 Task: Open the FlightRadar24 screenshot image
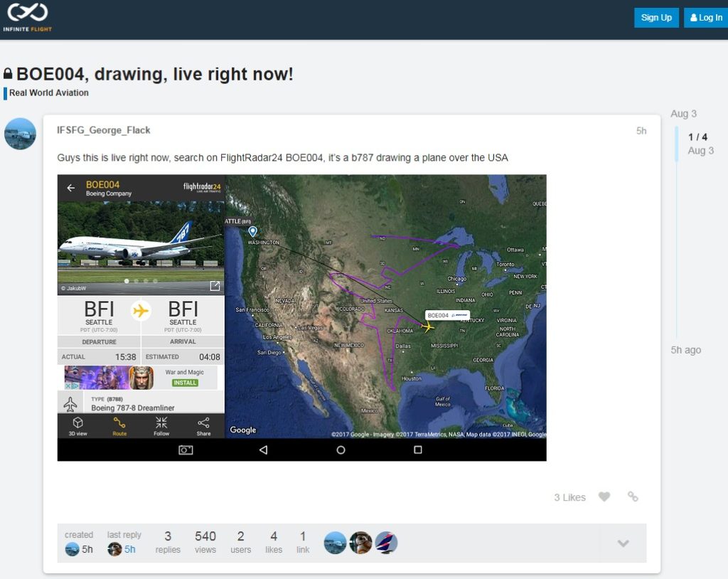click(x=301, y=318)
